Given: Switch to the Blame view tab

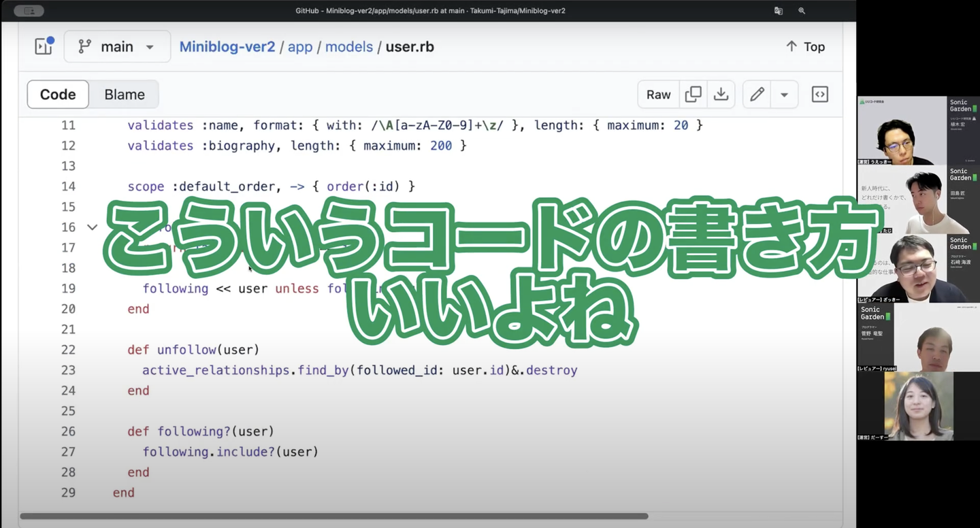Looking at the screenshot, I should pos(125,95).
